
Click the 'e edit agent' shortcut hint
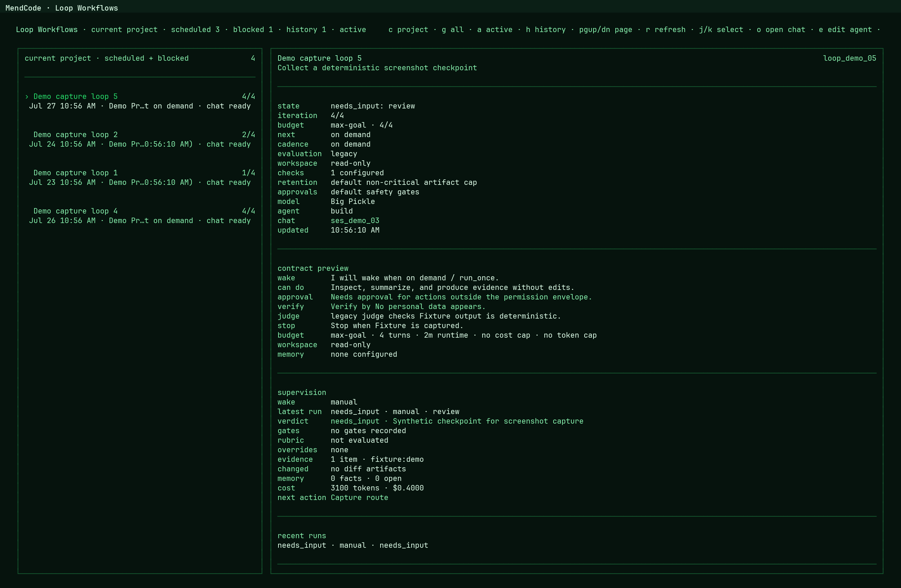(x=845, y=30)
